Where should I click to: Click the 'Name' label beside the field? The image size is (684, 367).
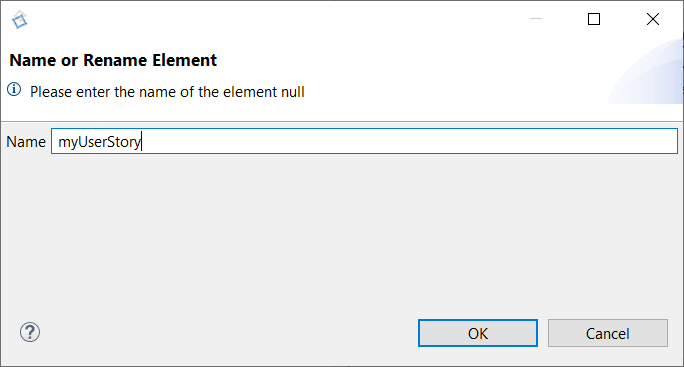[x=26, y=142]
